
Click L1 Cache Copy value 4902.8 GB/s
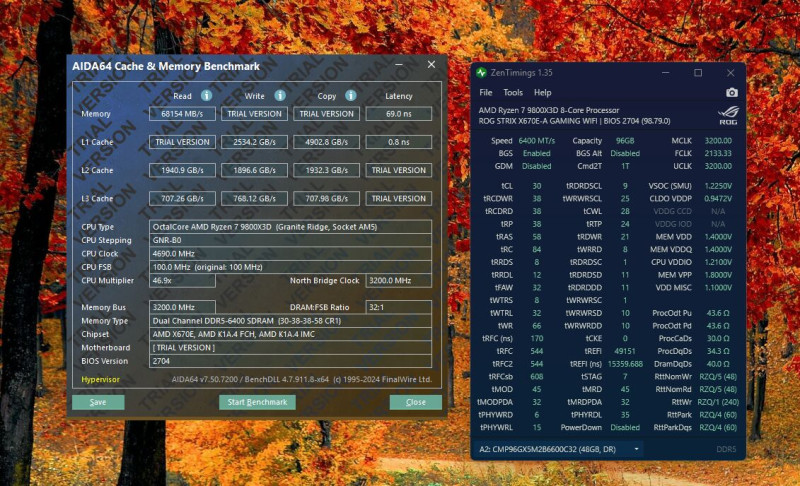(x=327, y=142)
